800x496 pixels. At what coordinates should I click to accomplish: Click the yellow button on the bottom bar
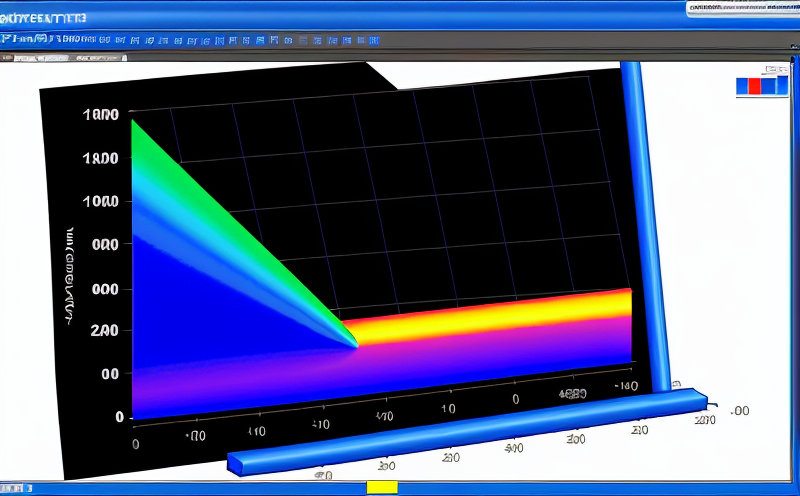(x=382, y=487)
